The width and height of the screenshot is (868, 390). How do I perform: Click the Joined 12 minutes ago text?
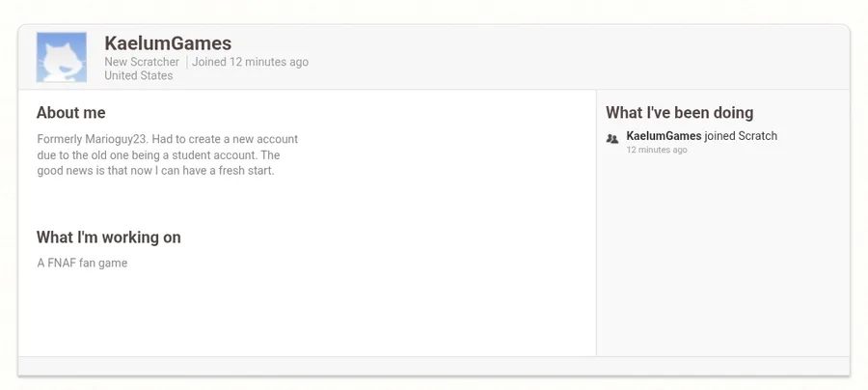point(251,62)
